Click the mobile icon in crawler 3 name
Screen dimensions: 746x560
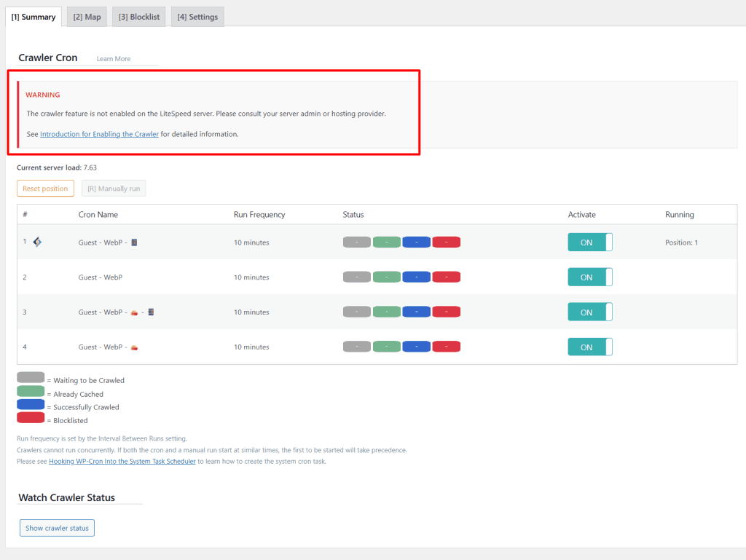[x=151, y=312]
